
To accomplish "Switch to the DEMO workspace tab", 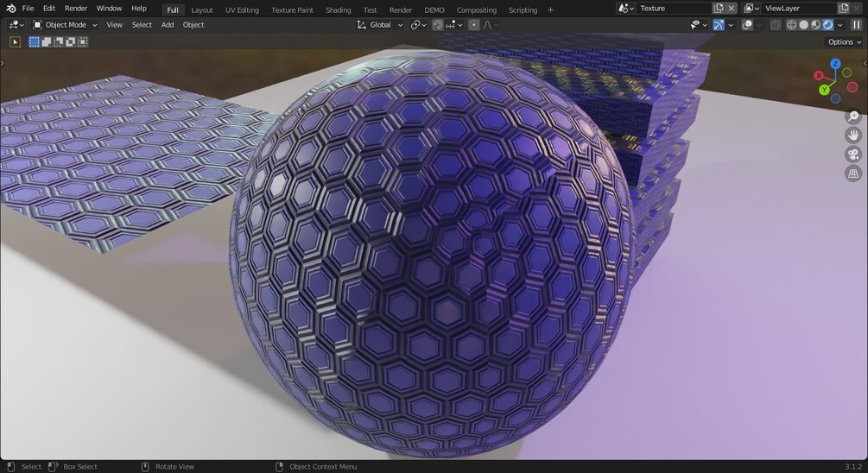I will click(434, 10).
